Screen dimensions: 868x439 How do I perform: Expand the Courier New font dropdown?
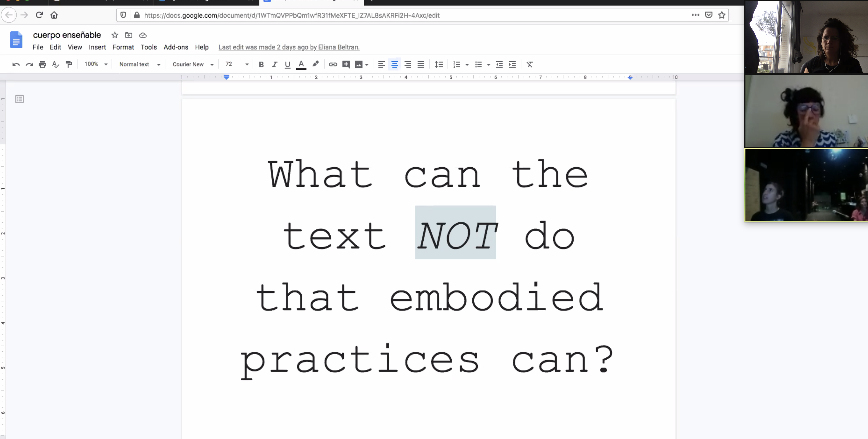coord(193,64)
